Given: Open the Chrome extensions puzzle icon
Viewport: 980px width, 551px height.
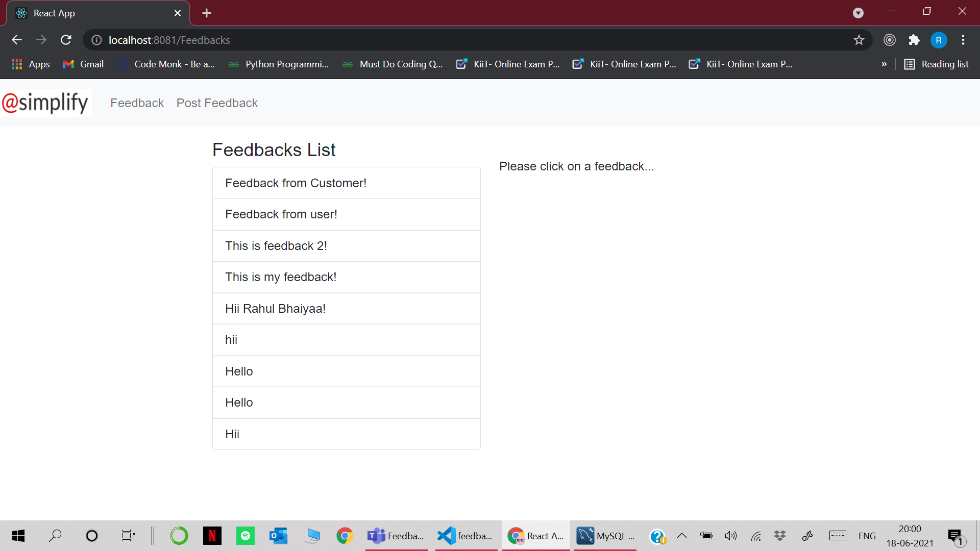Looking at the screenshot, I should pos(914,40).
